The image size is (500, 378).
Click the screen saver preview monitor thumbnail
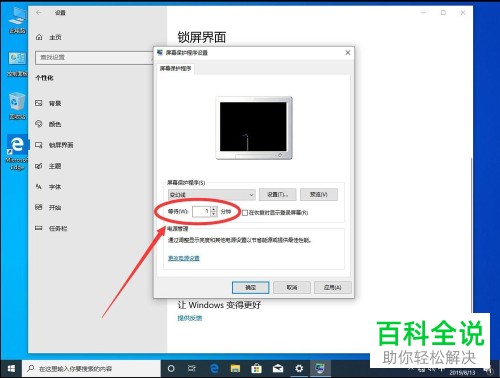point(254,128)
